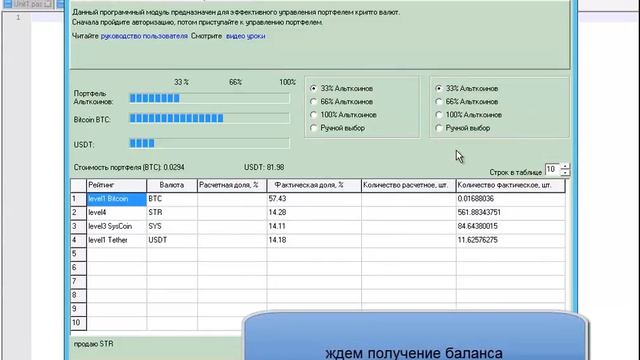
Task: Click the USDT progress bar
Action: (x=209, y=143)
